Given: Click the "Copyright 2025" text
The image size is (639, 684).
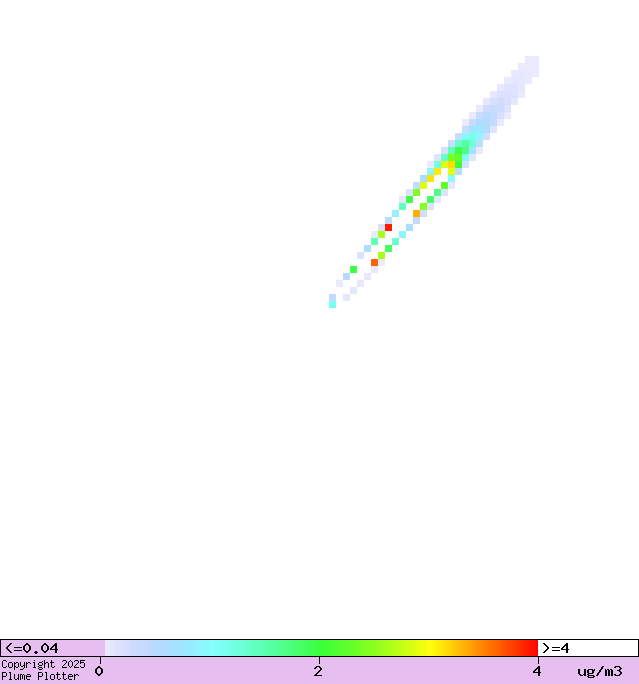Looking at the screenshot, I should pyautogui.click(x=43, y=664).
